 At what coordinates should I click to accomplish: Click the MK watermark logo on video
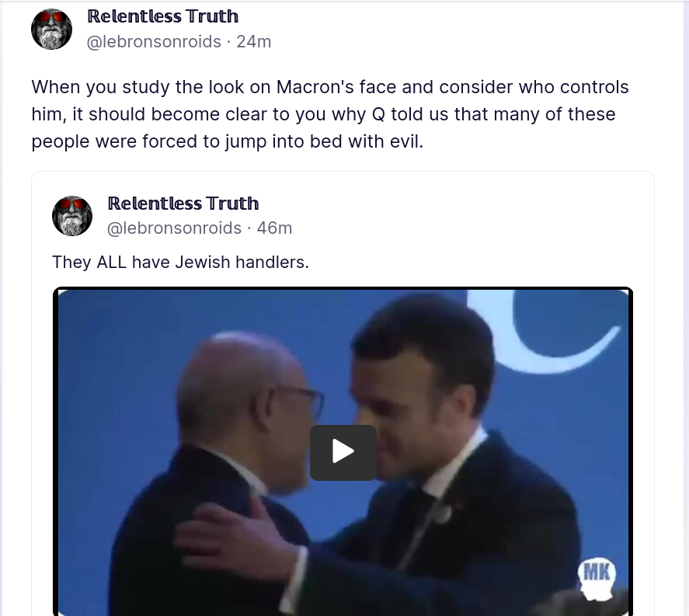click(597, 578)
